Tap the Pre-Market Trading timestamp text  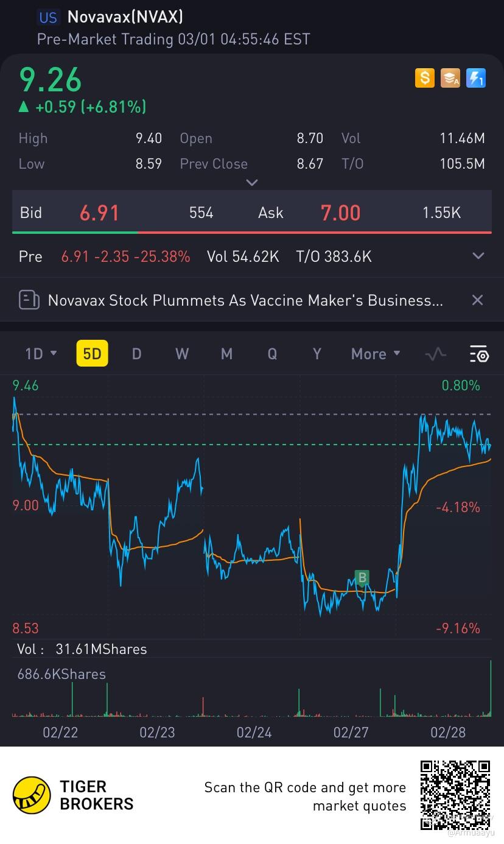(x=173, y=40)
